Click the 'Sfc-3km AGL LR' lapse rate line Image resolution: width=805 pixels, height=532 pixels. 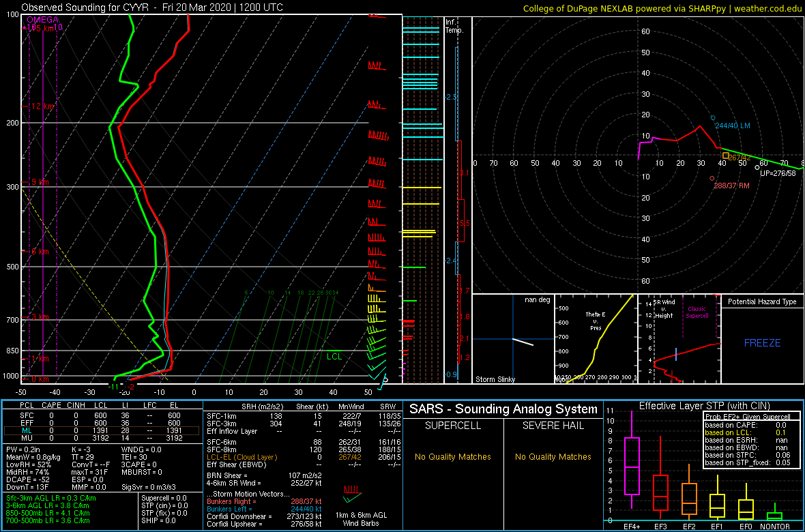click(51, 499)
